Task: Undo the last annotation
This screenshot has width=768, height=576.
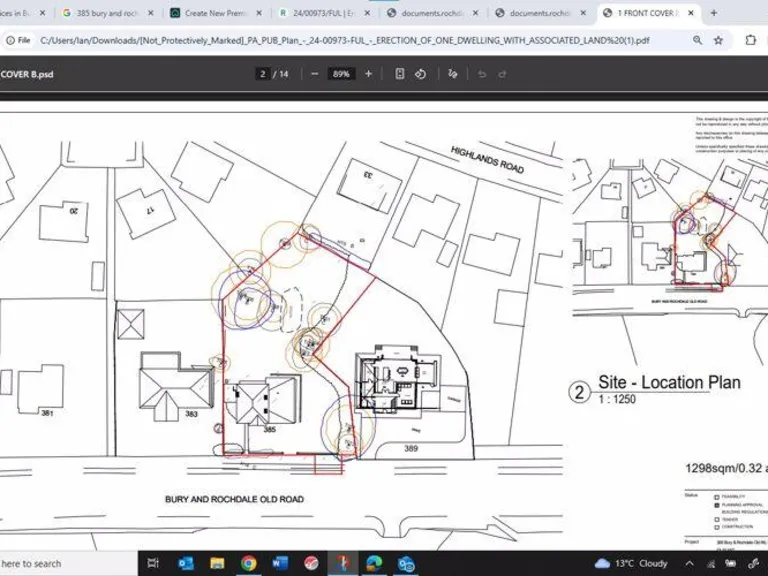Action: click(x=482, y=74)
